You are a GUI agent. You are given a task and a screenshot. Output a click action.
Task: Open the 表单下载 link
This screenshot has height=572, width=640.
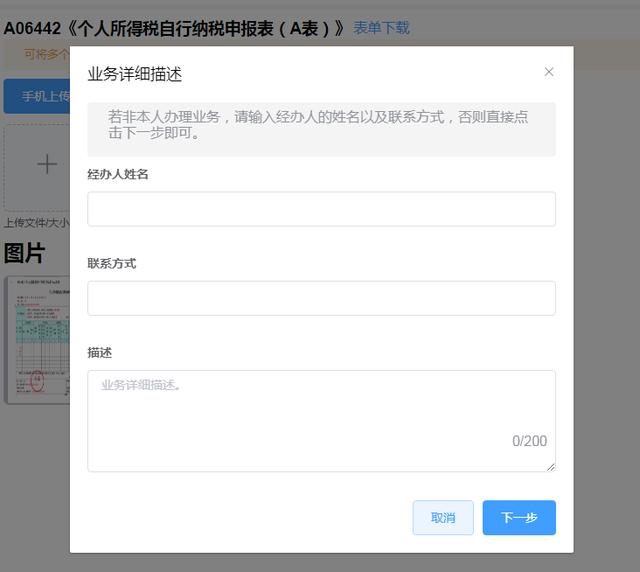(x=381, y=28)
